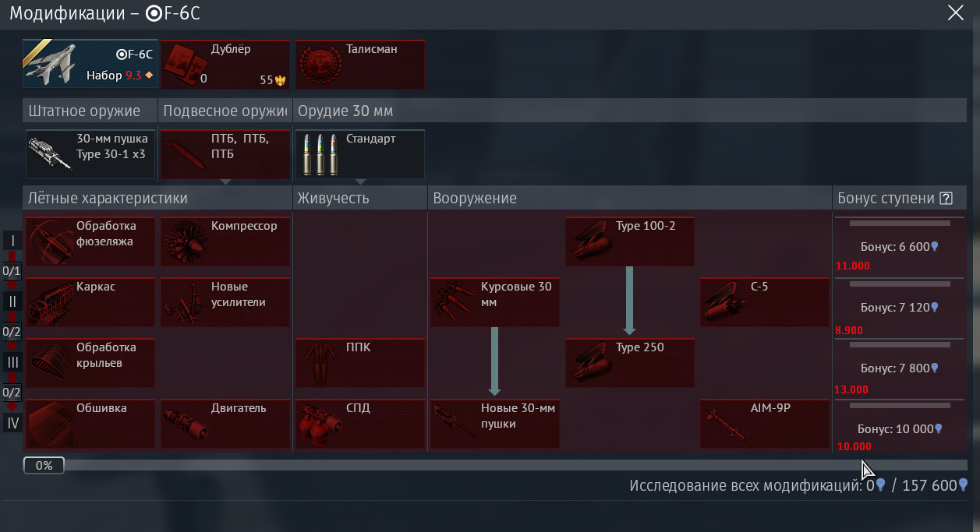980x532 pixels.
Task: Click the Дублёр backup vehicle button
Action: [x=225, y=65]
